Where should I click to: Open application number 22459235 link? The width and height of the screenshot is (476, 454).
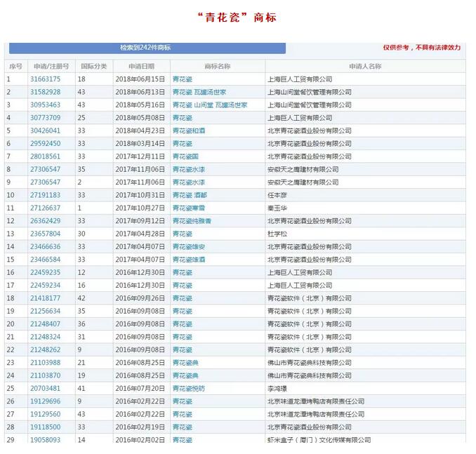pyautogui.click(x=45, y=272)
